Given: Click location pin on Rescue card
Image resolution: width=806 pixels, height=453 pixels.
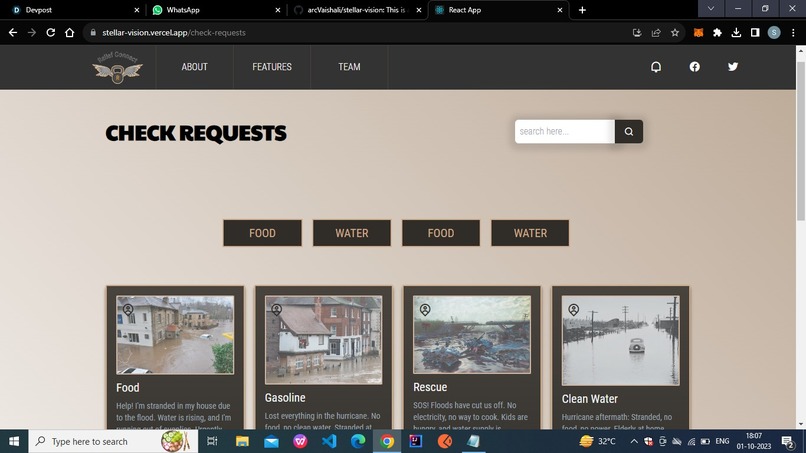Looking at the screenshot, I should click(425, 310).
